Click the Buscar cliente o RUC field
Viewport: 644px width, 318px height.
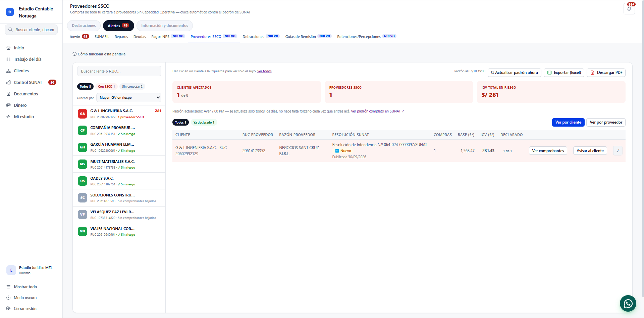(119, 71)
